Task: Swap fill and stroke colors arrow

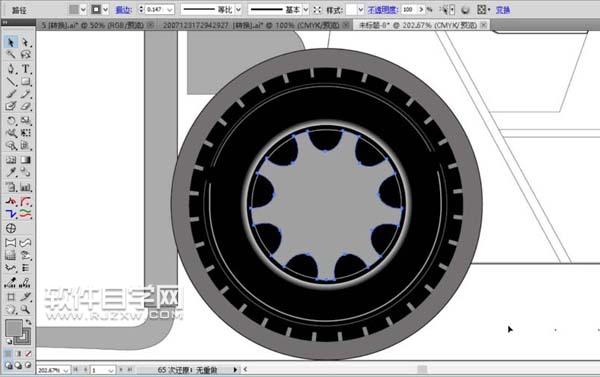Action: coord(28,322)
